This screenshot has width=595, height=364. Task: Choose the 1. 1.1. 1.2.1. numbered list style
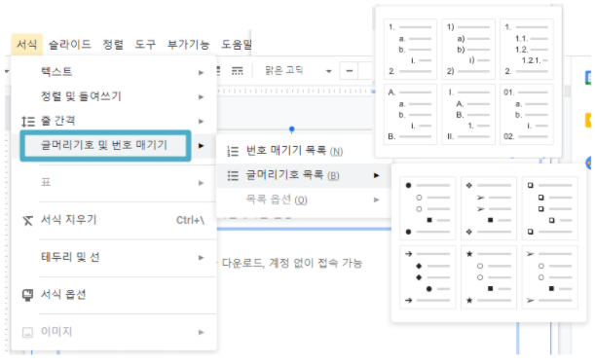pos(527,50)
